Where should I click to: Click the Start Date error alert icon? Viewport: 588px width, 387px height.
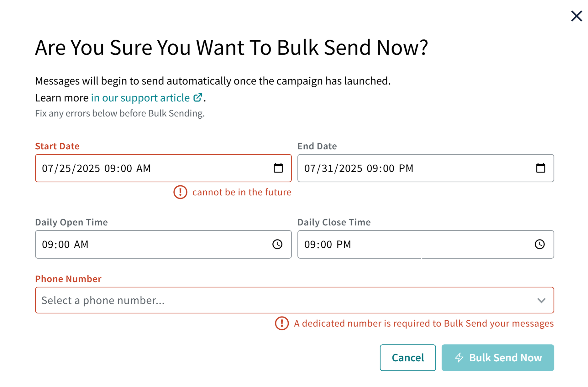pos(180,192)
